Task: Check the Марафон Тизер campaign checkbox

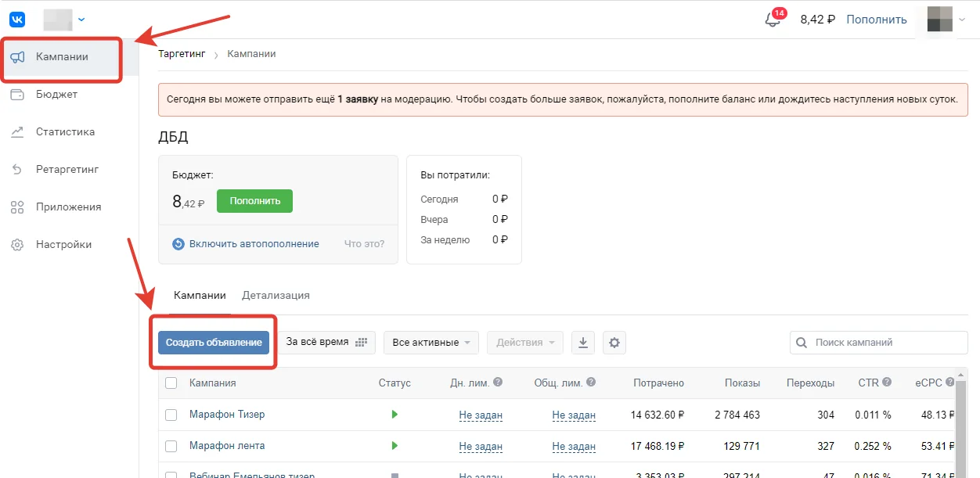Action: coord(171,415)
